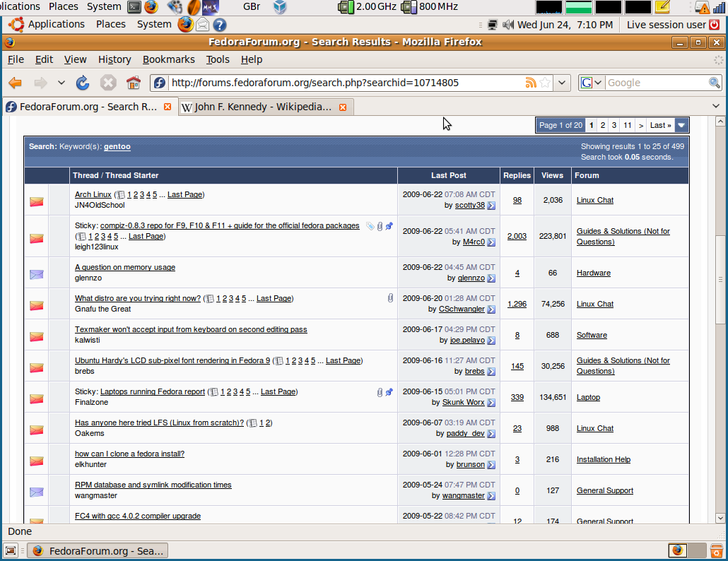Subscribe via the orange RSS feed icon
Image resolution: width=728 pixels, height=561 pixels.
[531, 83]
